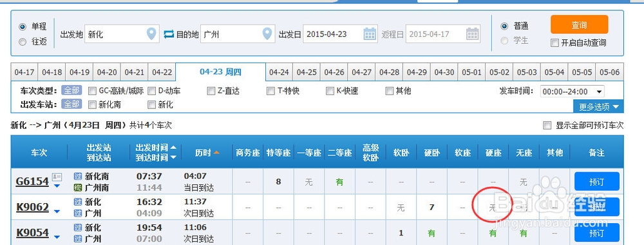Sort descending by arrival time arrow
Image resolution: width=644 pixels, height=245 pixels.
(x=173, y=157)
